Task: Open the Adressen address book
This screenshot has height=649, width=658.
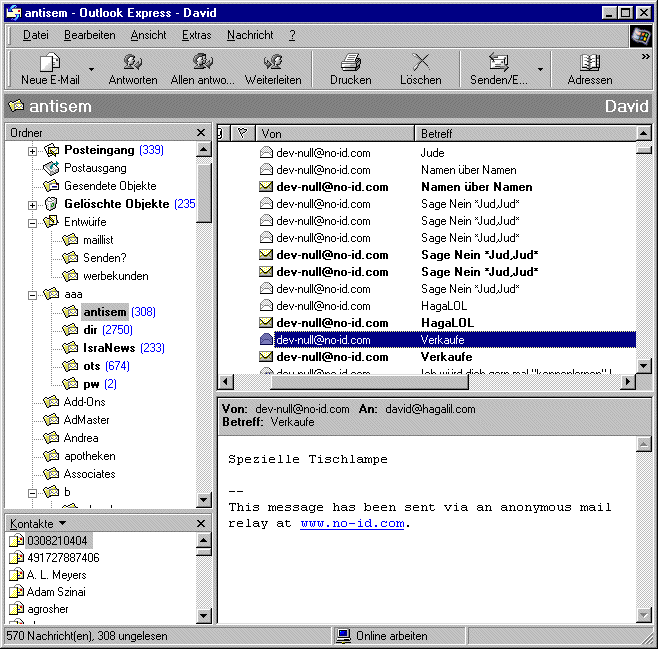Action: point(590,63)
